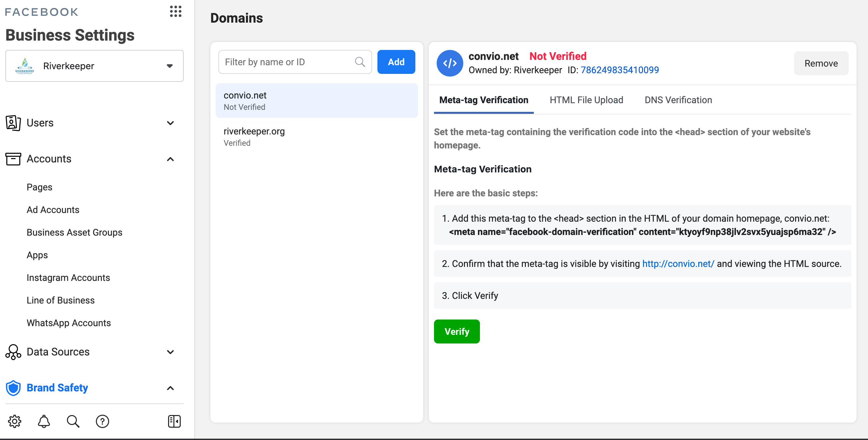This screenshot has width=868, height=440.
Task: Open Pages under Accounts
Action: coord(39,187)
